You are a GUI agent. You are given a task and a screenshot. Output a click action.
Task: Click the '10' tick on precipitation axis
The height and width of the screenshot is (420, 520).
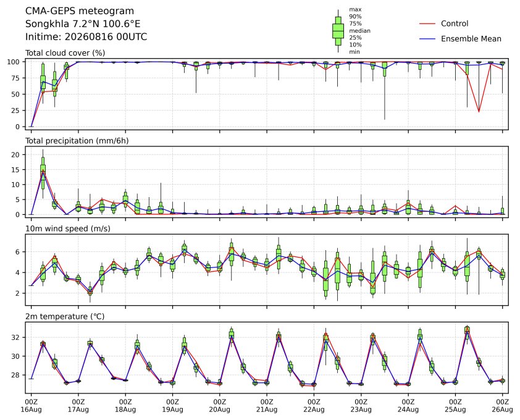[15, 185]
